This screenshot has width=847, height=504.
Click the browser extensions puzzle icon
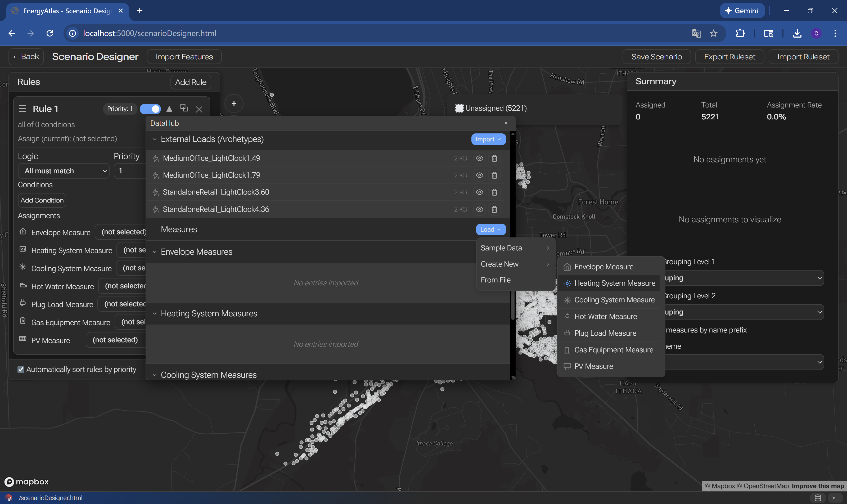click(740, 33)
